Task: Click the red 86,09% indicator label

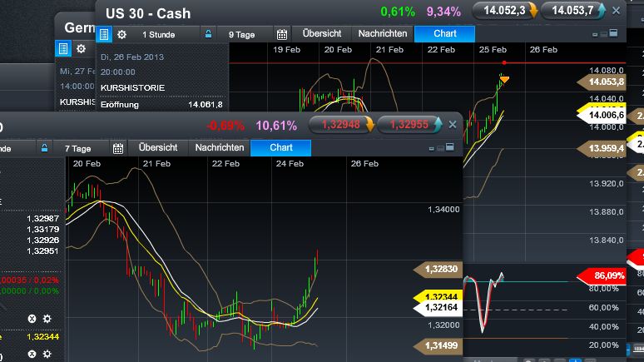Action: click(602, 275)
